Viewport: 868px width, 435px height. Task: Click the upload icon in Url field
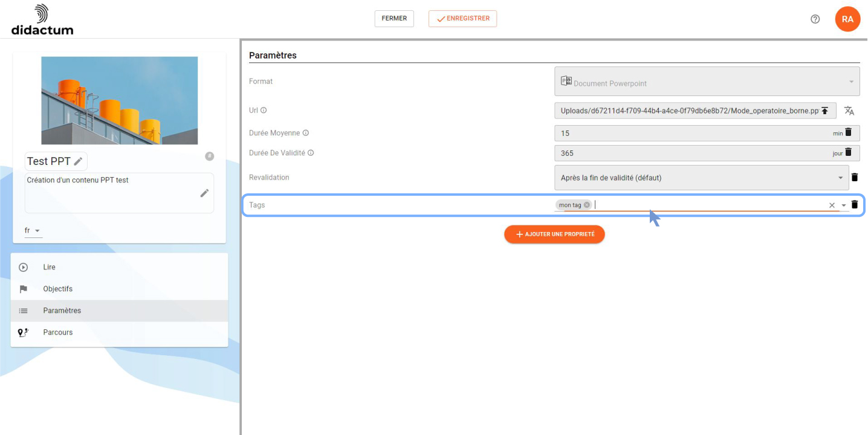[824, 111]
